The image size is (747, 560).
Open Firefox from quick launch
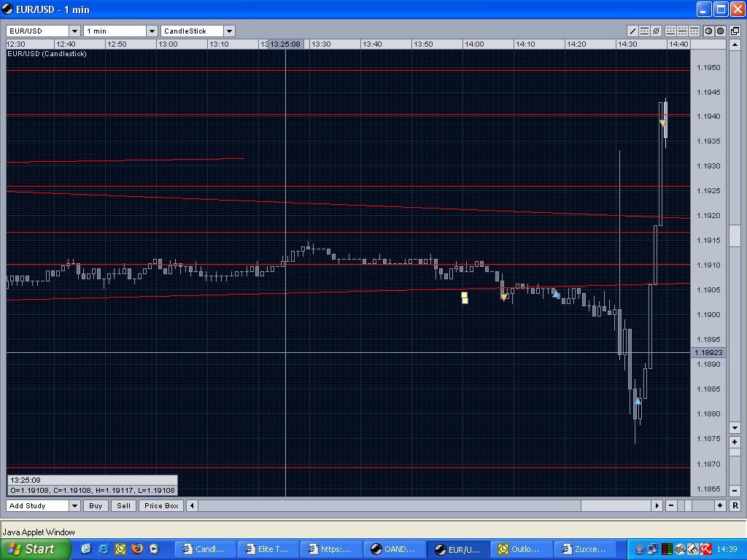[136, 549]
